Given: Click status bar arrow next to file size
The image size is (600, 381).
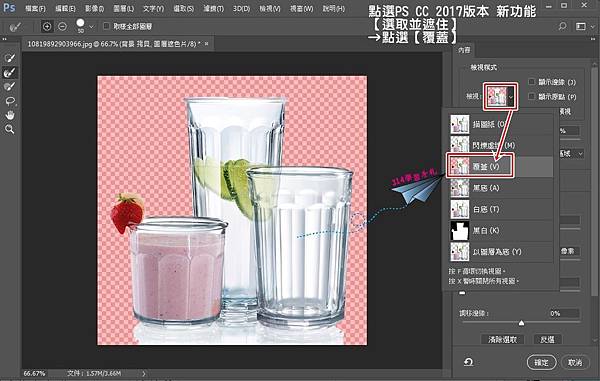Looking at the screenshot, I should click(144, 373).
